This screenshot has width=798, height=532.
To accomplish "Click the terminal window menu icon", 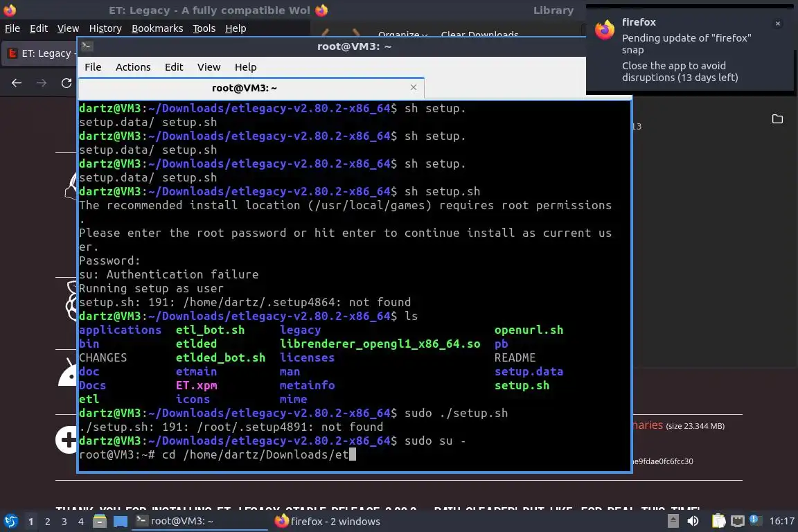I will pos(87,46).
